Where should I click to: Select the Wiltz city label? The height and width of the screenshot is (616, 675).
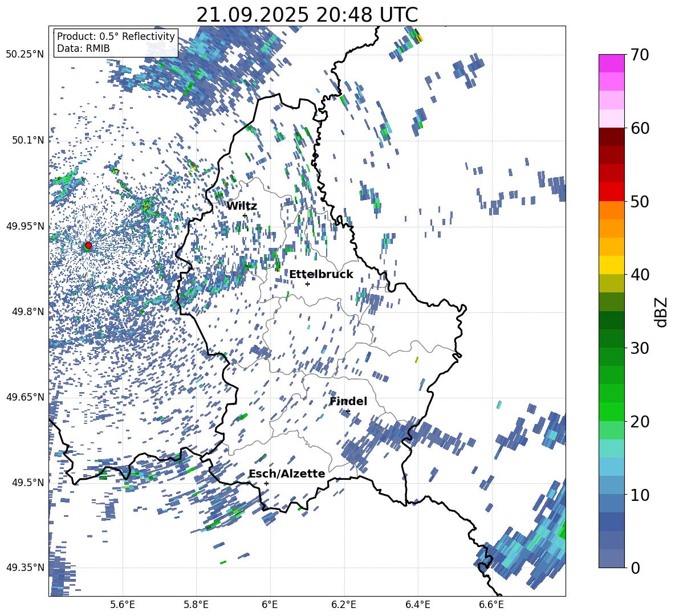pos(242,206)
